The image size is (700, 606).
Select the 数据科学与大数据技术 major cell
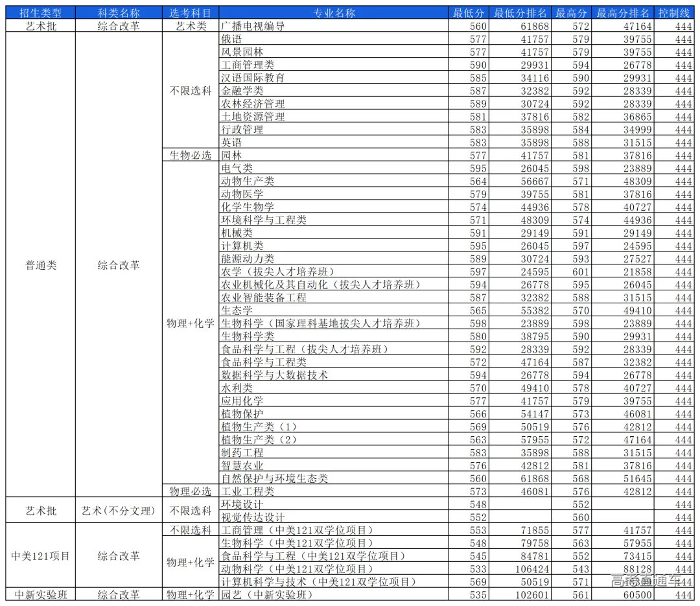coord(274,375)
